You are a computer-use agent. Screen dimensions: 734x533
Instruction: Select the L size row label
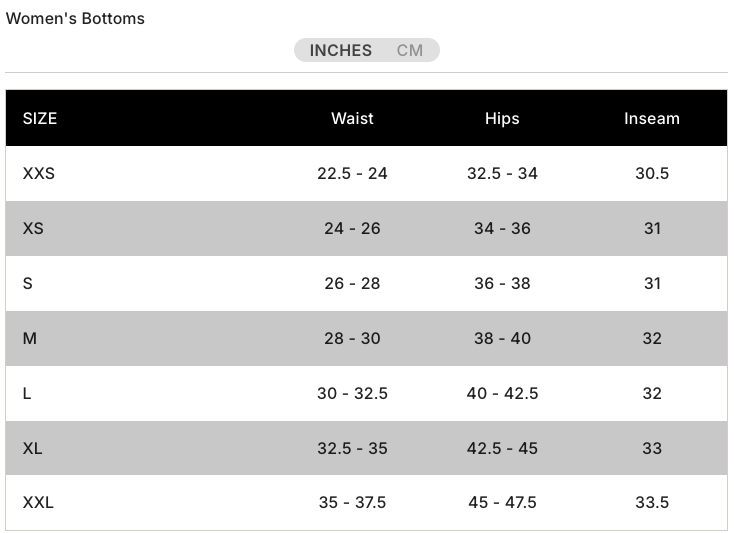click(27, 393)
